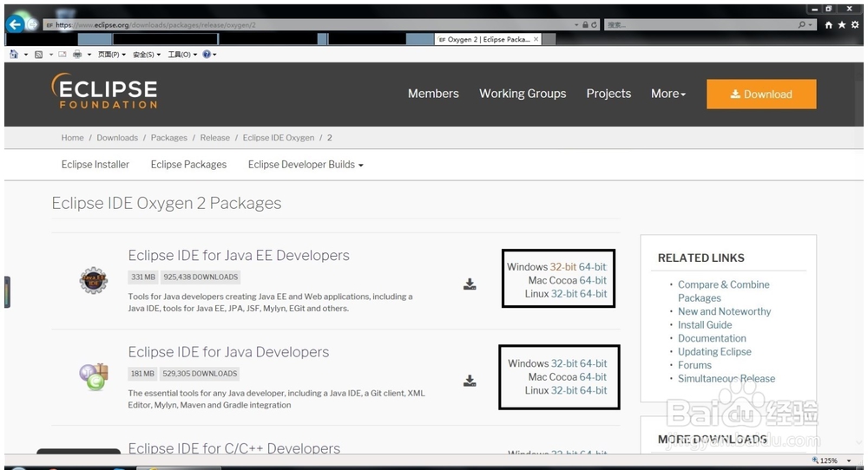Screen dimensions: 868x470
Task: Expand the home page icon dropdown arrow
Action: tap(26, 54)
